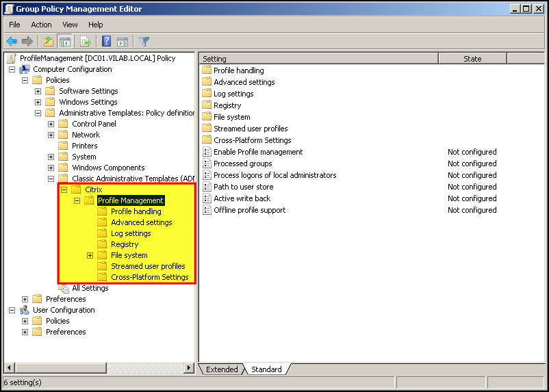Expand the File system tree node
This screenshot has width=549, height=392.
click(x=90, y=255)
